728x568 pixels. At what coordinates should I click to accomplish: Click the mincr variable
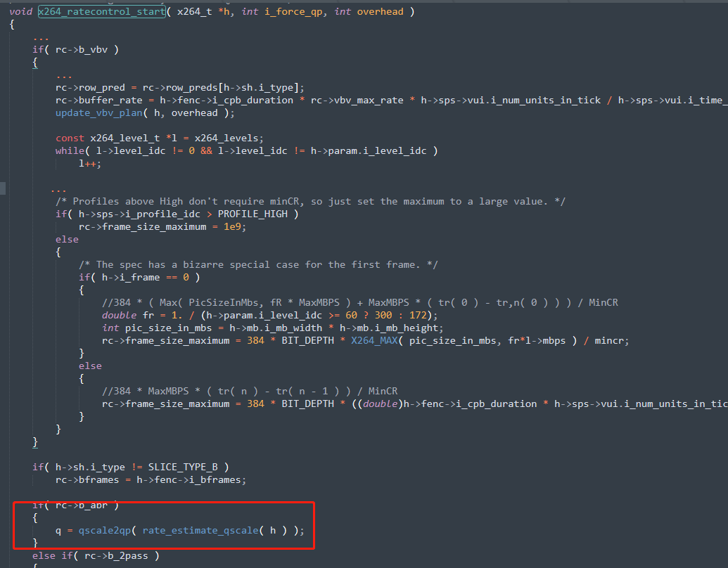click(609, 341)
